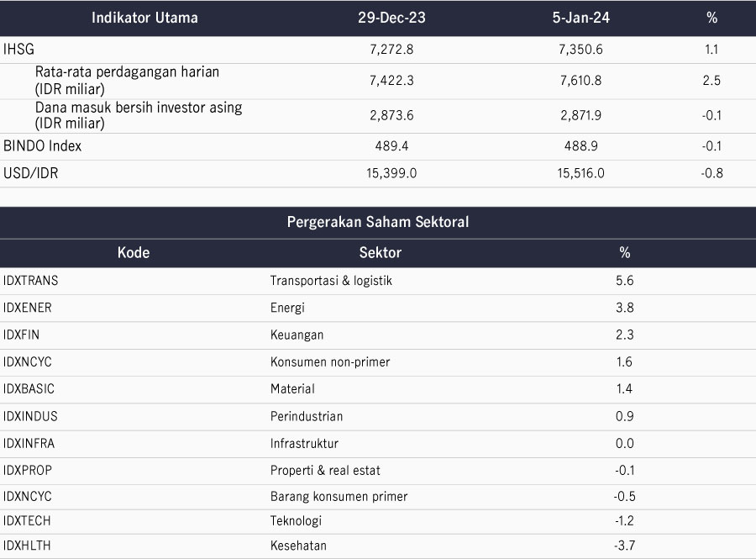The width and height of the screenshot is (756, 559).
Task: Select the IDXINFRA code cell
Action: (x=29, y=443)
